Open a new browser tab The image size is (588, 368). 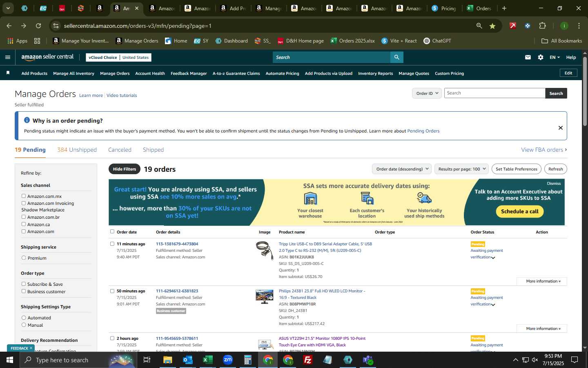pyautogui.click(x=504, y=8)
